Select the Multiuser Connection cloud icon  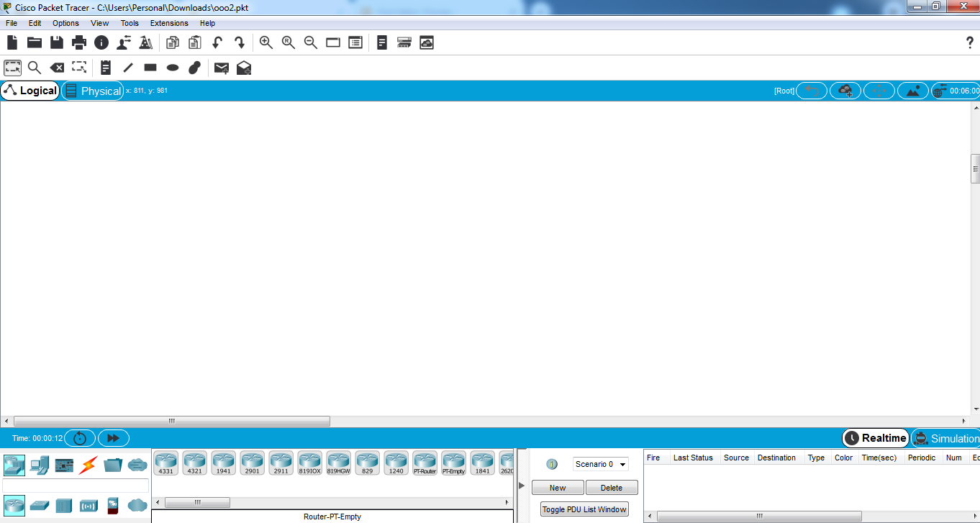tap(137, 465)
